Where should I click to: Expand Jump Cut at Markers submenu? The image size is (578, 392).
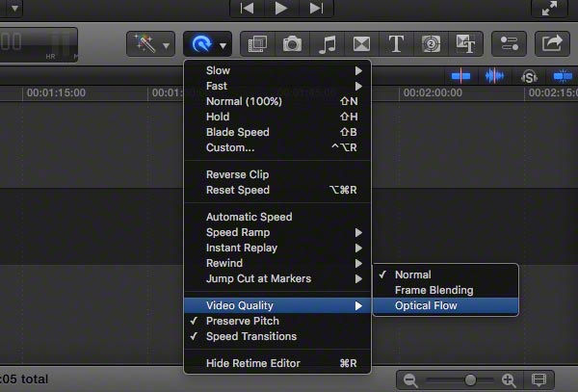coord(277,279)
